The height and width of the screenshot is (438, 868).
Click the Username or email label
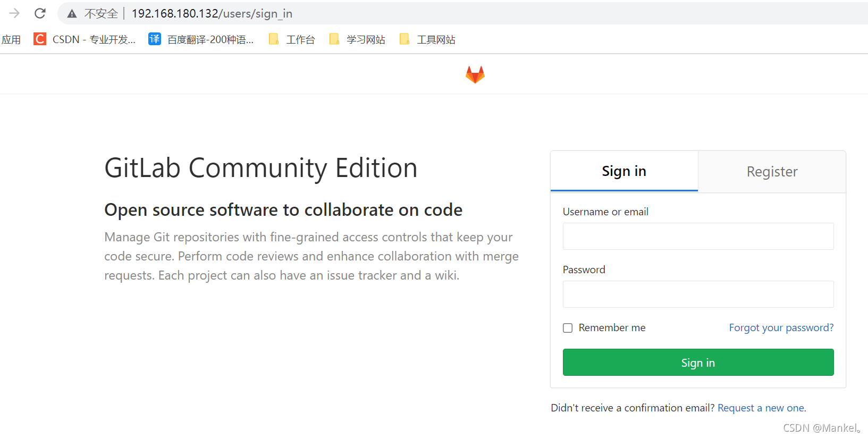(x=605, y=212)
